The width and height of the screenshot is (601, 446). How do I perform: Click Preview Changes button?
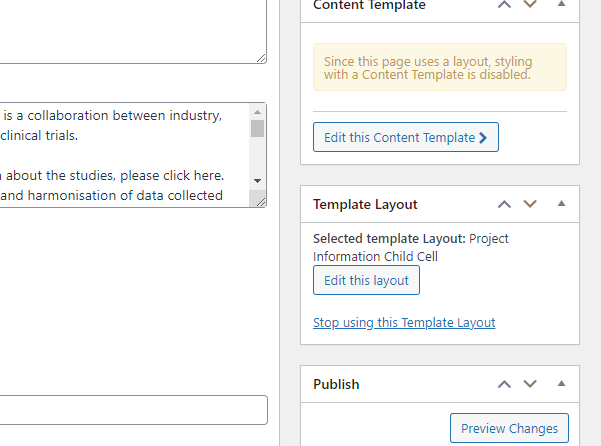[x=509, y=428]
